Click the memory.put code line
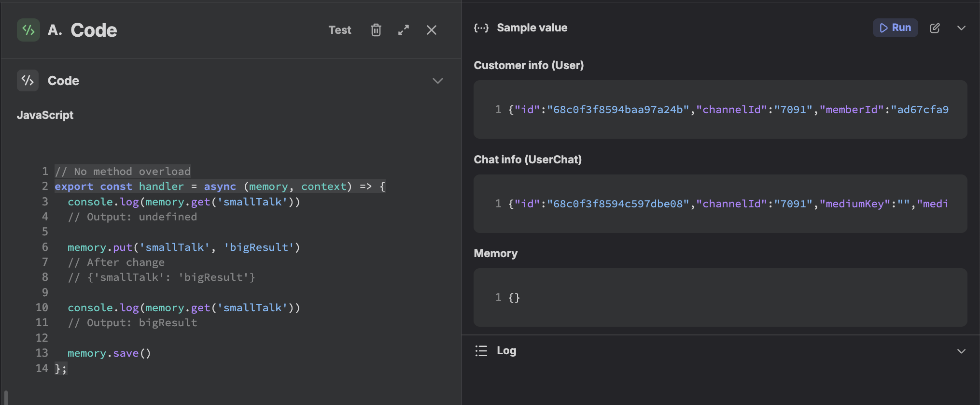The image size is (980, 405). 183,247
